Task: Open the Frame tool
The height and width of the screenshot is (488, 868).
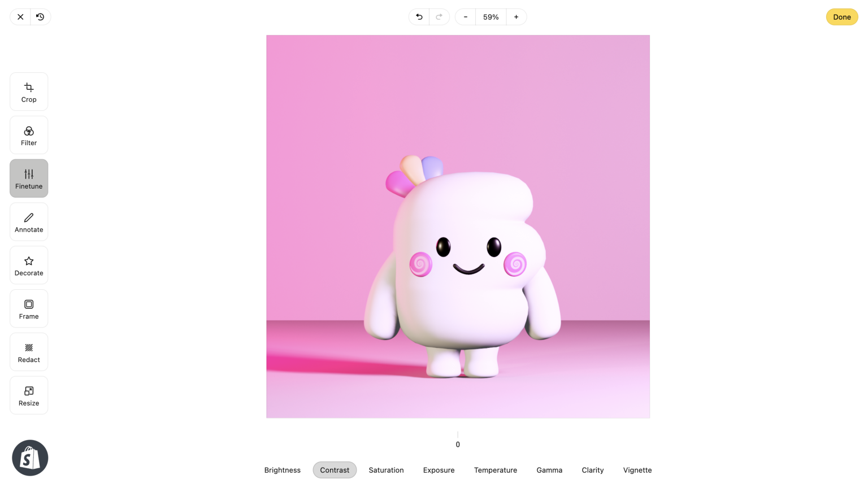Action: (x=28, y=308)
